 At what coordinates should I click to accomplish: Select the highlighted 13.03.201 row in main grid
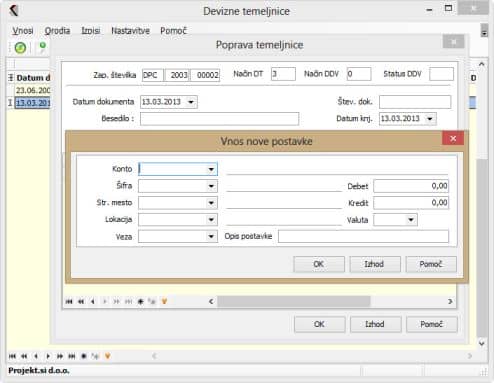coord(32,103)
